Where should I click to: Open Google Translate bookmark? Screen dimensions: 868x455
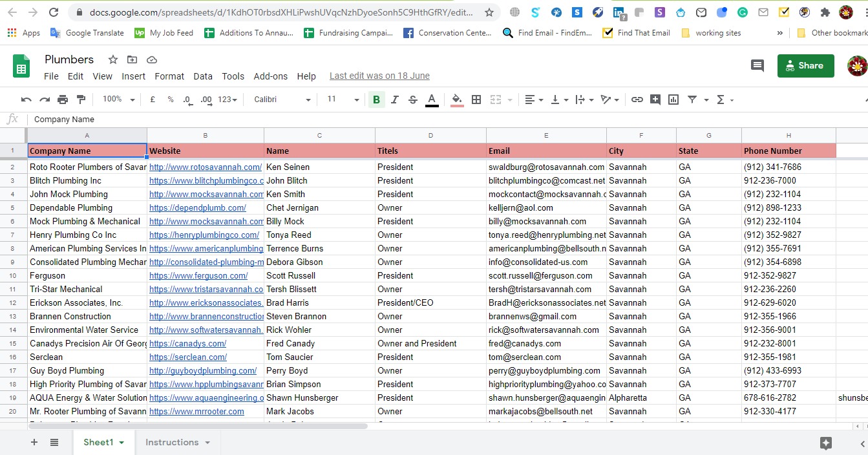(x=87, y=33)
